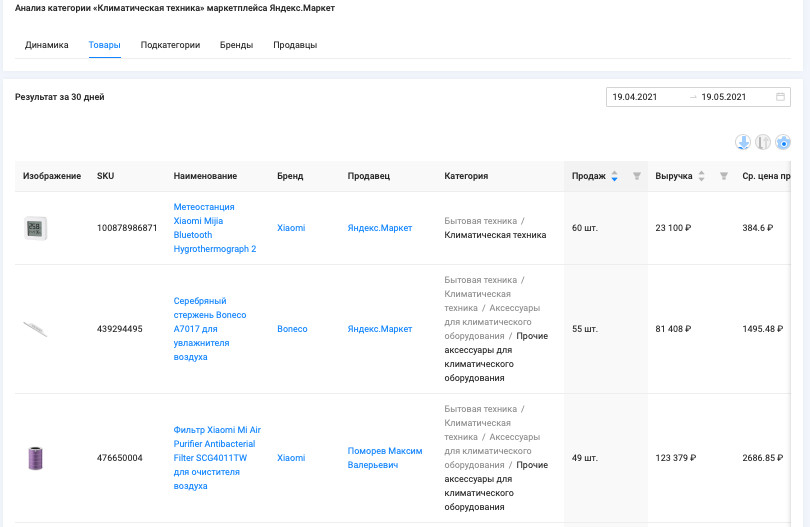Screen dimensions: 810x527
Task: Open filter funnel for the Выручка column
Action: [724, 176]
